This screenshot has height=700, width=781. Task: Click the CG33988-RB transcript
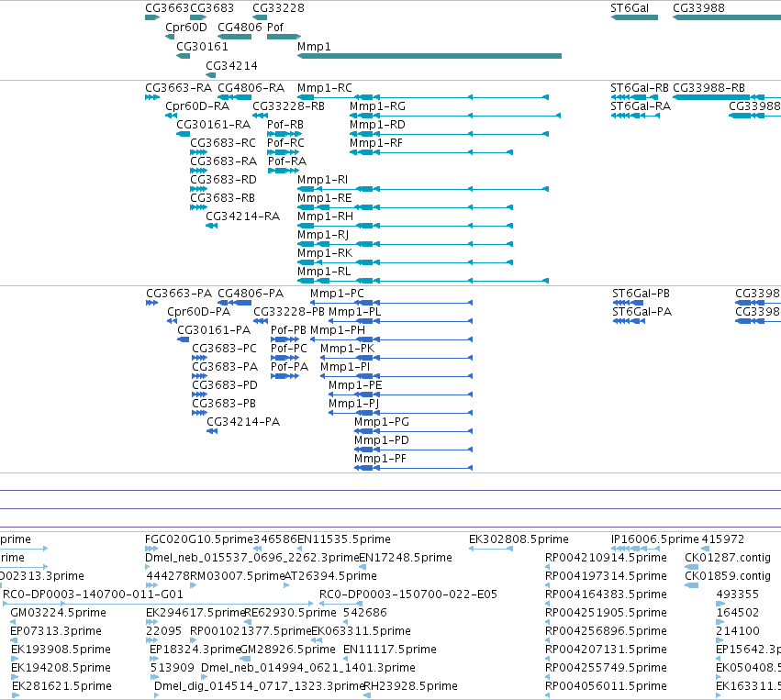point(727,97)
